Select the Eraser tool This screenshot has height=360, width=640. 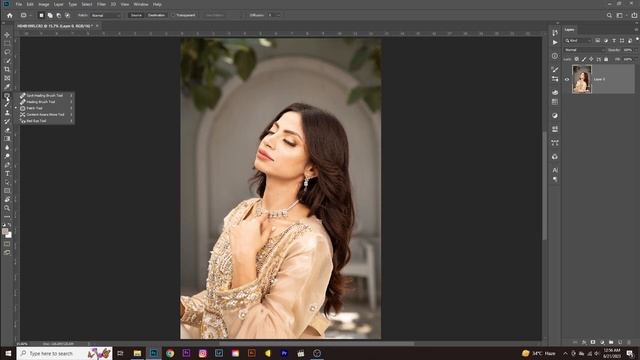[x=7, y=130]
